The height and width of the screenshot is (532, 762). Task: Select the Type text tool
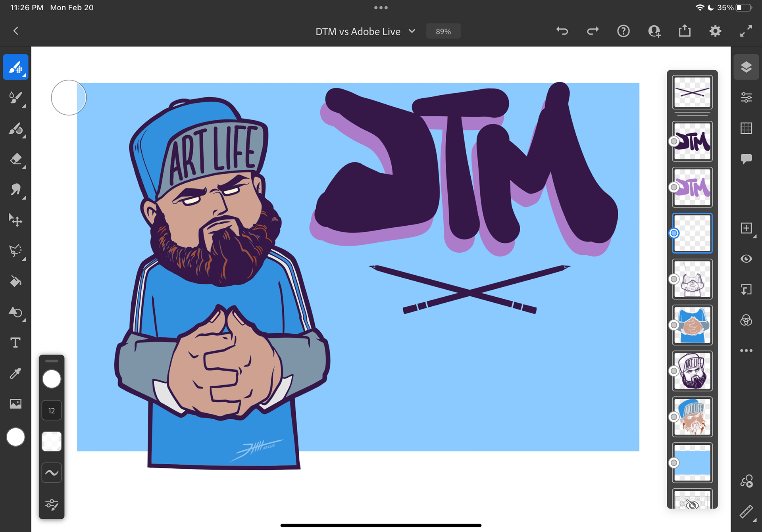(15, 342)
